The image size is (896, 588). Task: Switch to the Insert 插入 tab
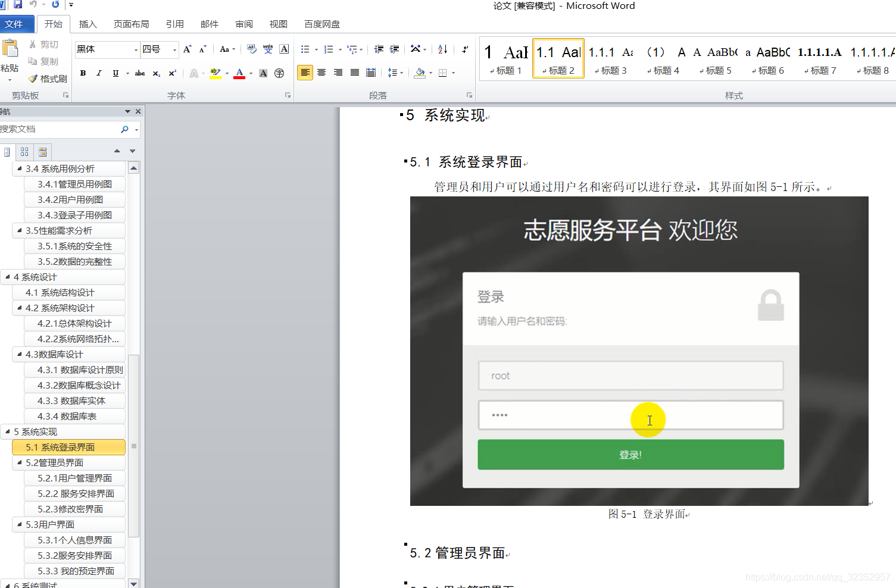88,24
